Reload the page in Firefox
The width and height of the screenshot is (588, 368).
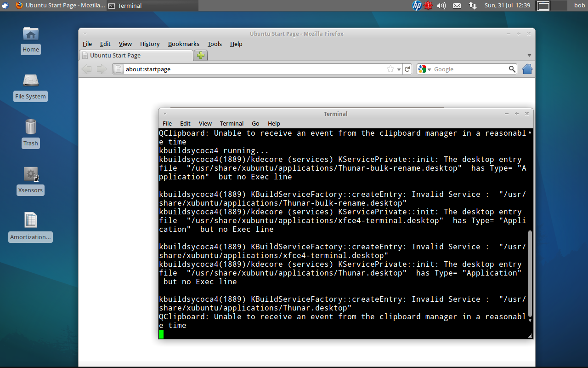tap(407, 69)
